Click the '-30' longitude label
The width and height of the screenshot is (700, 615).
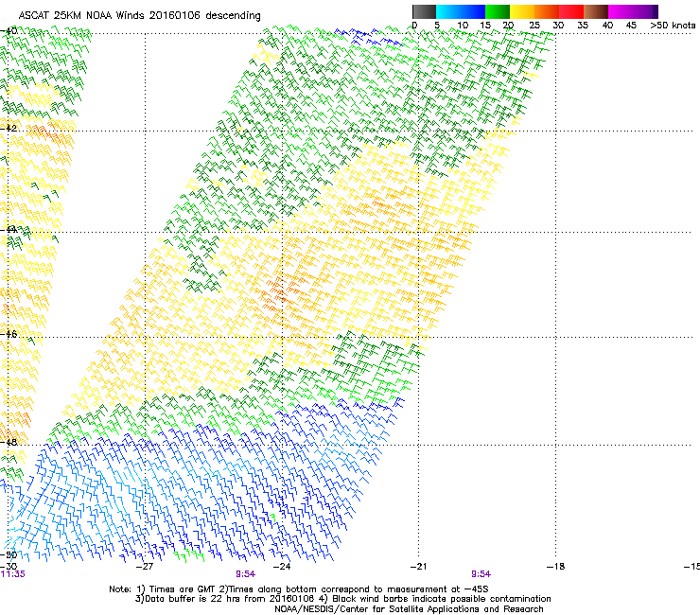9,566
